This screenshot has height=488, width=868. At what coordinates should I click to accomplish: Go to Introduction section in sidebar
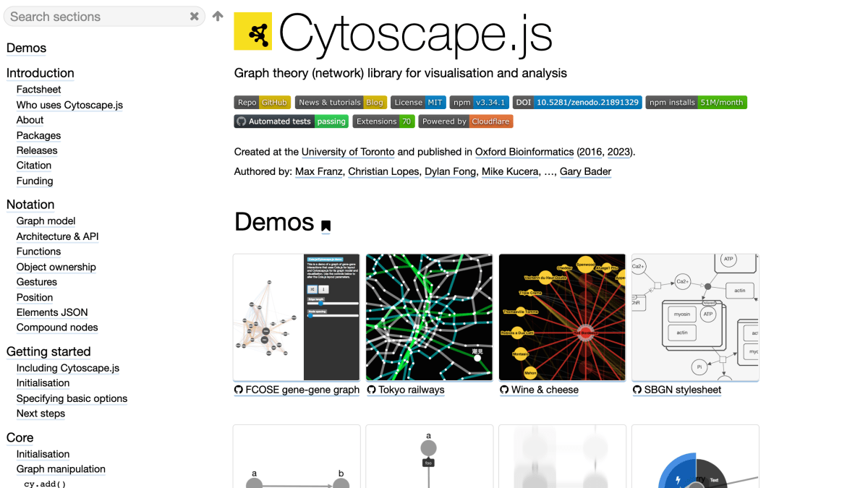point(41,73)
